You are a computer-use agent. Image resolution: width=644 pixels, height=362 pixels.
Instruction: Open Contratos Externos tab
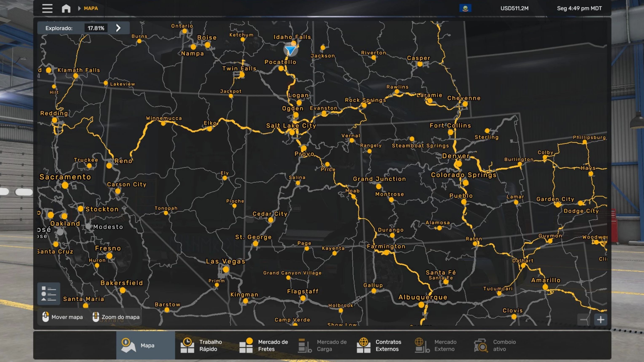click(379, 345)
